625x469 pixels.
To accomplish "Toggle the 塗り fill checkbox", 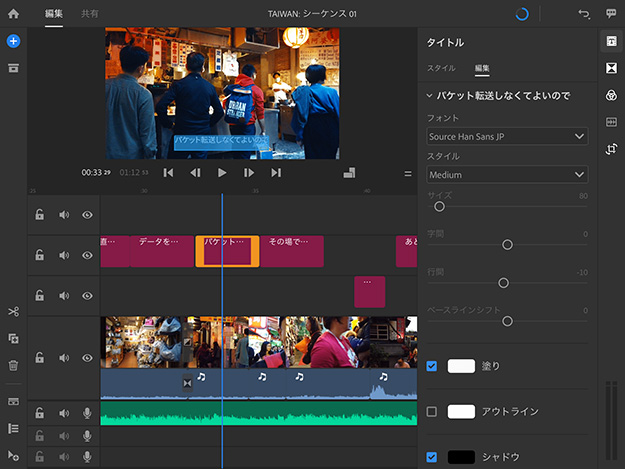I will (432, 366).
